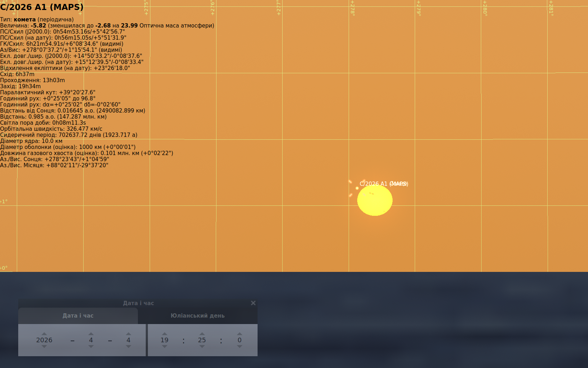The width and height of the screenshot is (588, 368).
Task: Click the +276° azimuth grid label
Action: [x=212, y=8]
